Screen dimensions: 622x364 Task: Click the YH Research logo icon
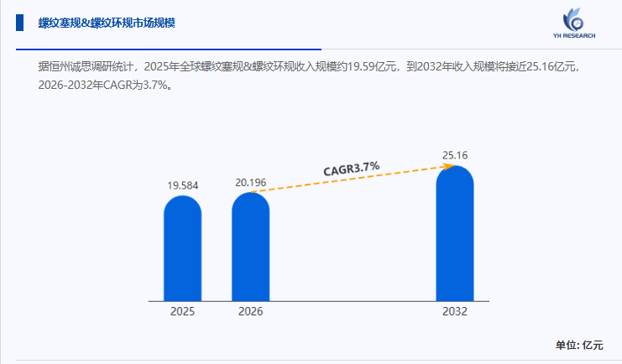point(575,19)
